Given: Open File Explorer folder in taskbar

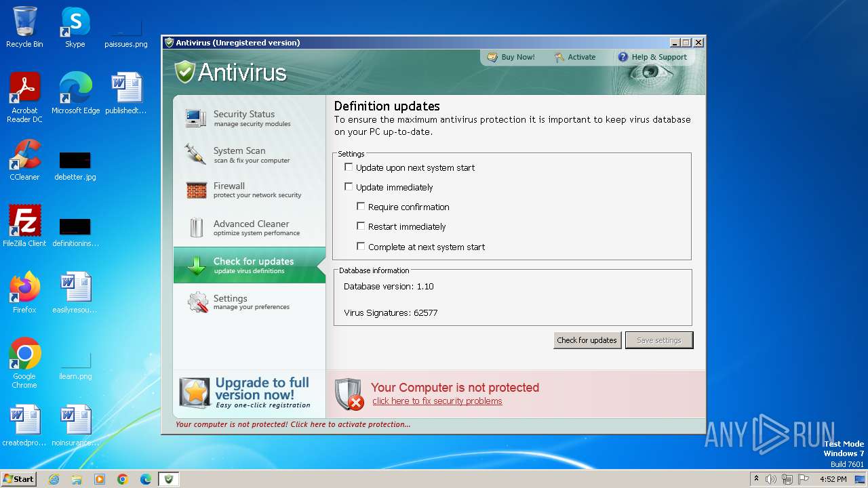Looking at the screenshot, I should click(x=77, y=479).
